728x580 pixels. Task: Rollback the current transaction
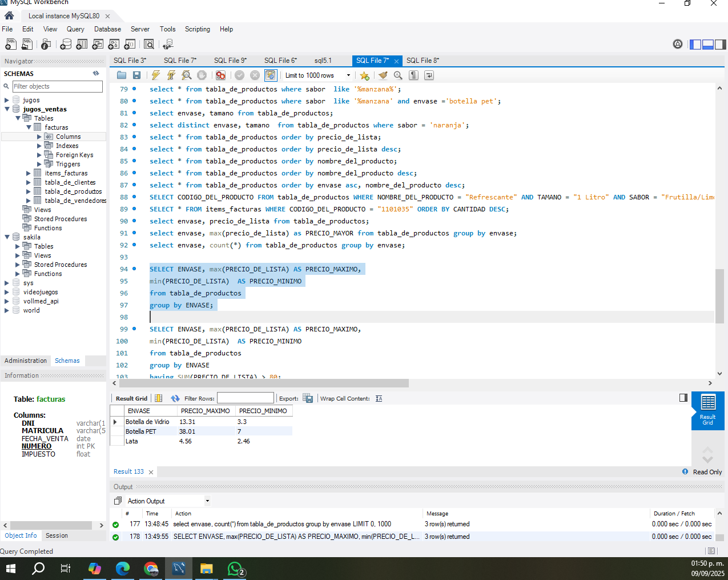[x=255, y=75]
